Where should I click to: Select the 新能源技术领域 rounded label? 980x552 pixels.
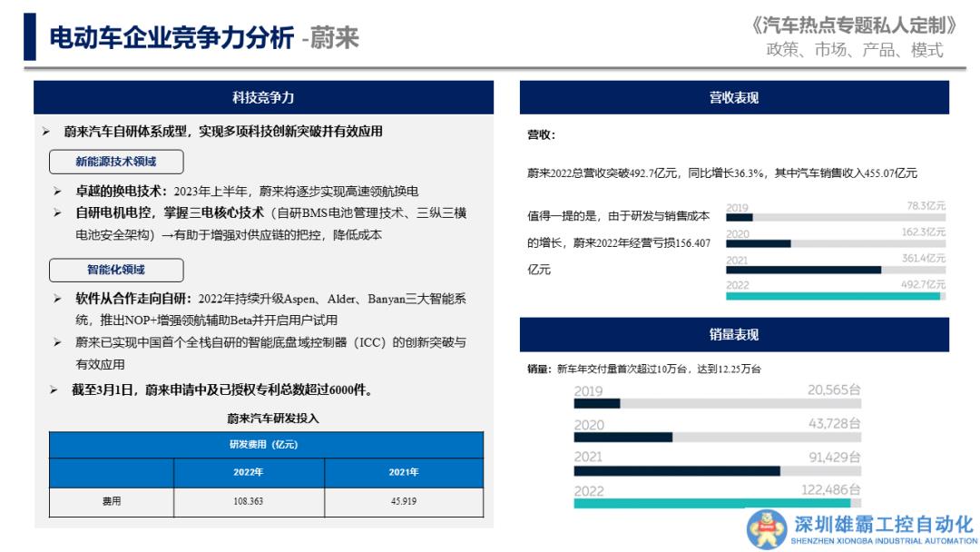point(115,163)
